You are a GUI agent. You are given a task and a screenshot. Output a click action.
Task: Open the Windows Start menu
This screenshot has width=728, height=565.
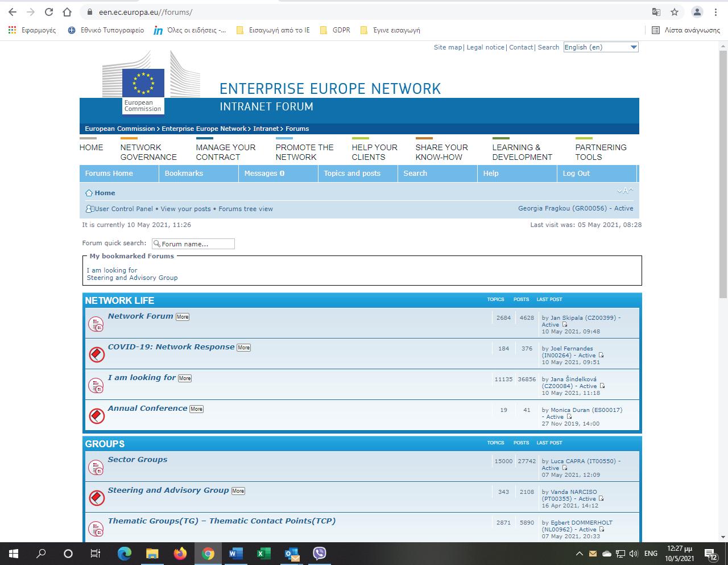14,553
